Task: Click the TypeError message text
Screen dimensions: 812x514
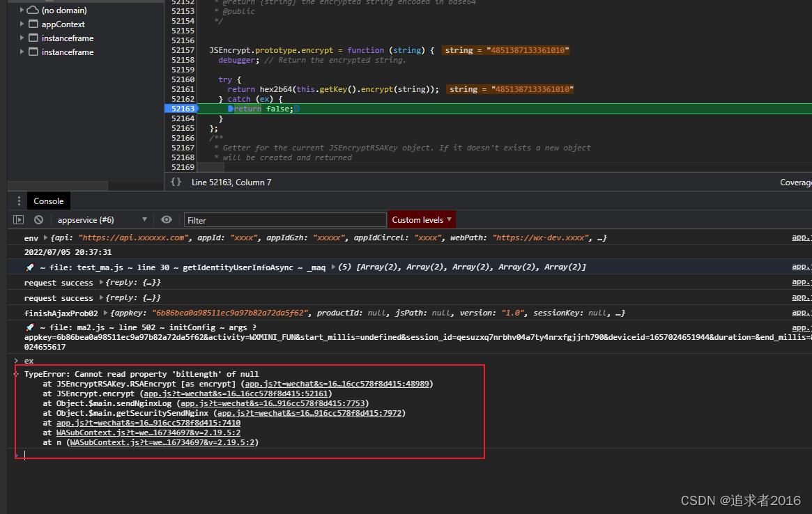Action: click(x=141, y=374)
